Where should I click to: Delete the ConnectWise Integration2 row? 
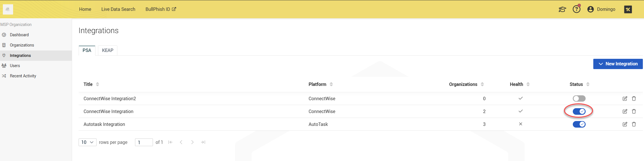click(634, 98)
